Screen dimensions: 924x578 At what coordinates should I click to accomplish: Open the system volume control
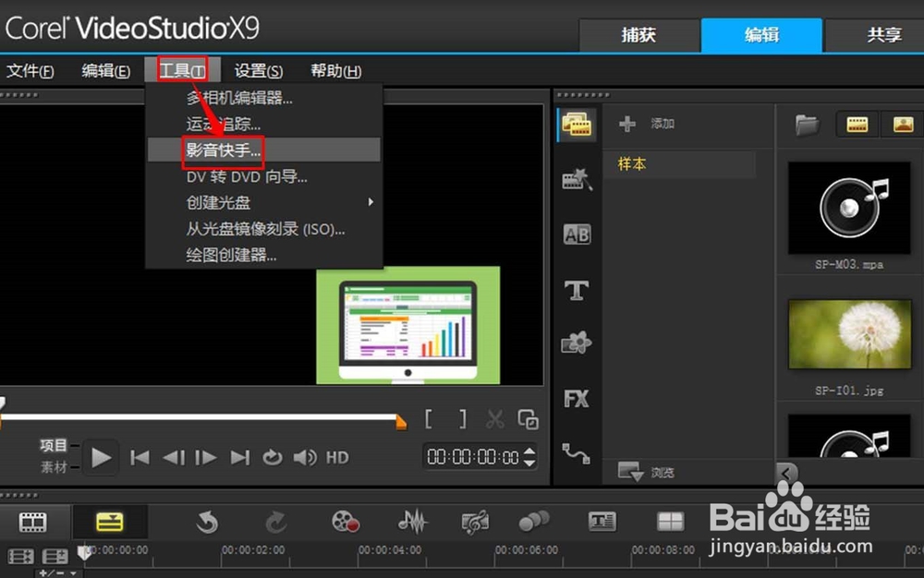[305, 457]
